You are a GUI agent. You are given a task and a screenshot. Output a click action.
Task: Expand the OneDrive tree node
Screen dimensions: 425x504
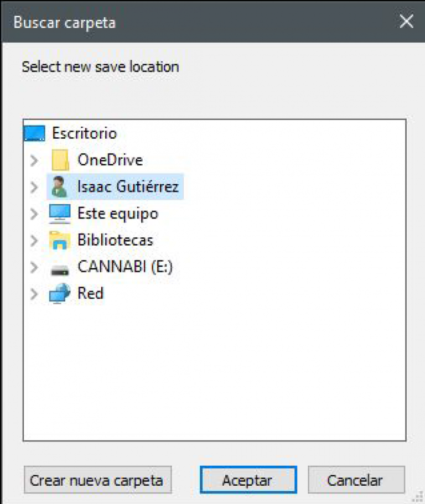click(x=34, y=160)
